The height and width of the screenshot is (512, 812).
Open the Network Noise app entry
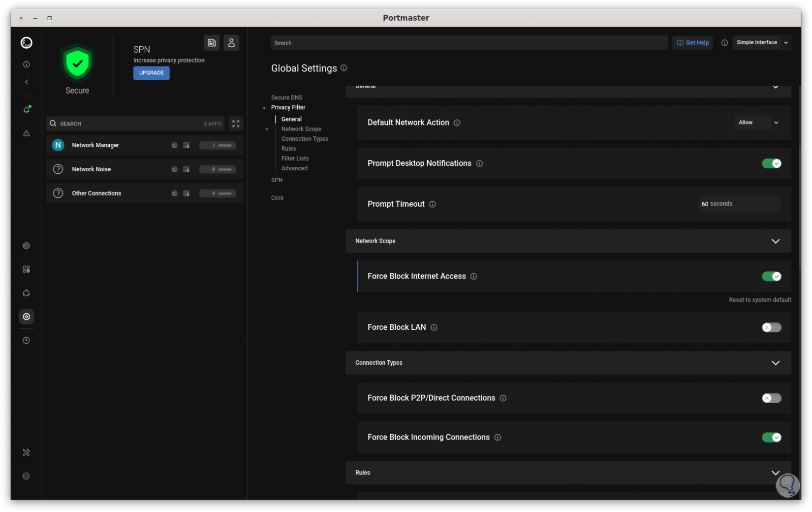pos(145,169)
